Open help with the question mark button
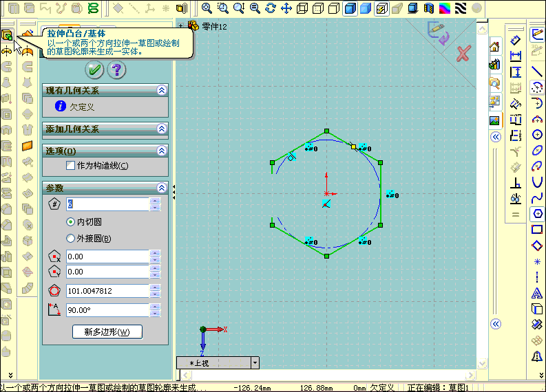The image size is (546, 392). tap(116, 70)
